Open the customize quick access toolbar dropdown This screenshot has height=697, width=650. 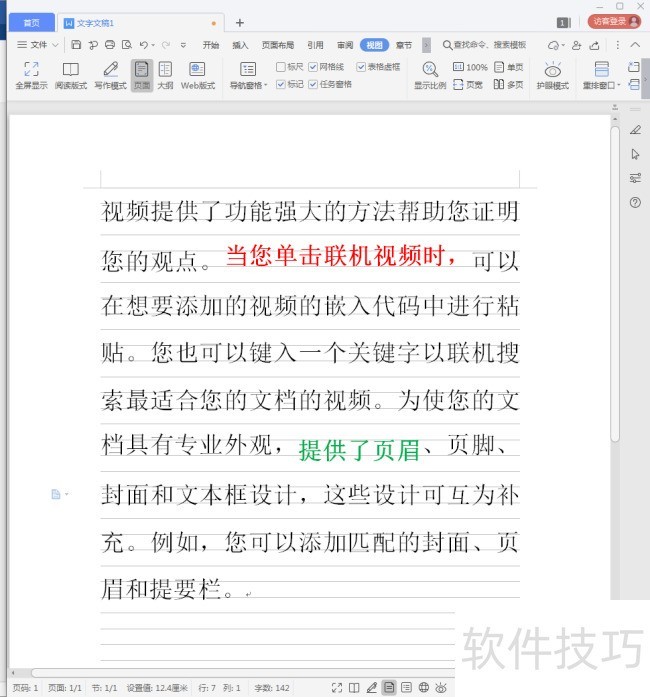tap(183, 45)
